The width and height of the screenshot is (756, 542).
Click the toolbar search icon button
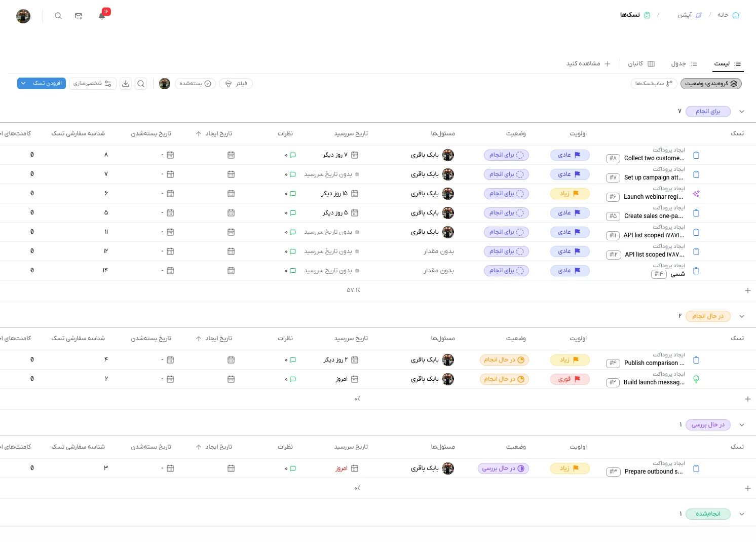tap(141, 84)
